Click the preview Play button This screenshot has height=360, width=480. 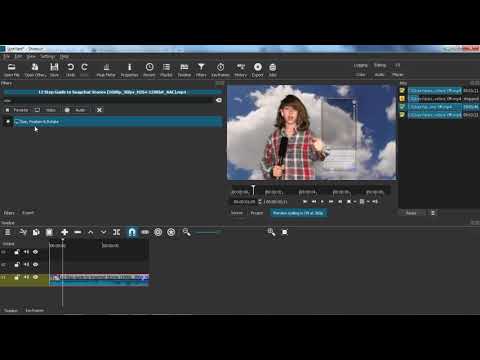[x=322, y=201]
